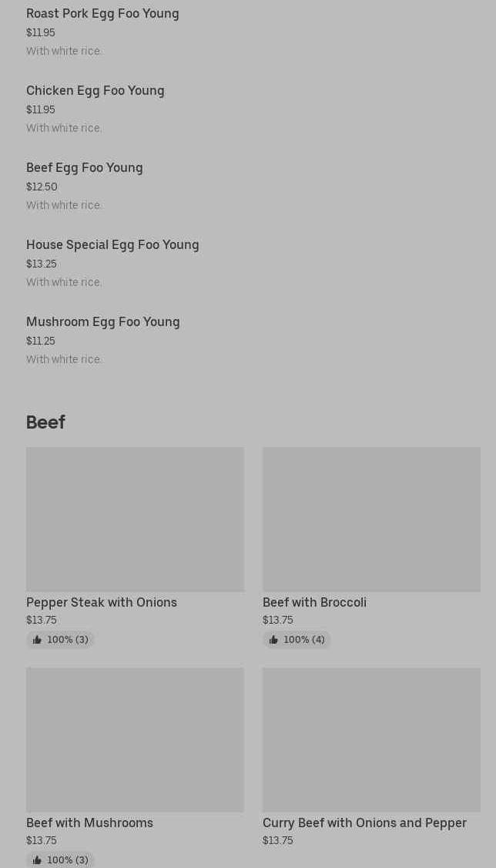Click thumbs-up icon under Pepper Steak with Onions

point(37,640)
